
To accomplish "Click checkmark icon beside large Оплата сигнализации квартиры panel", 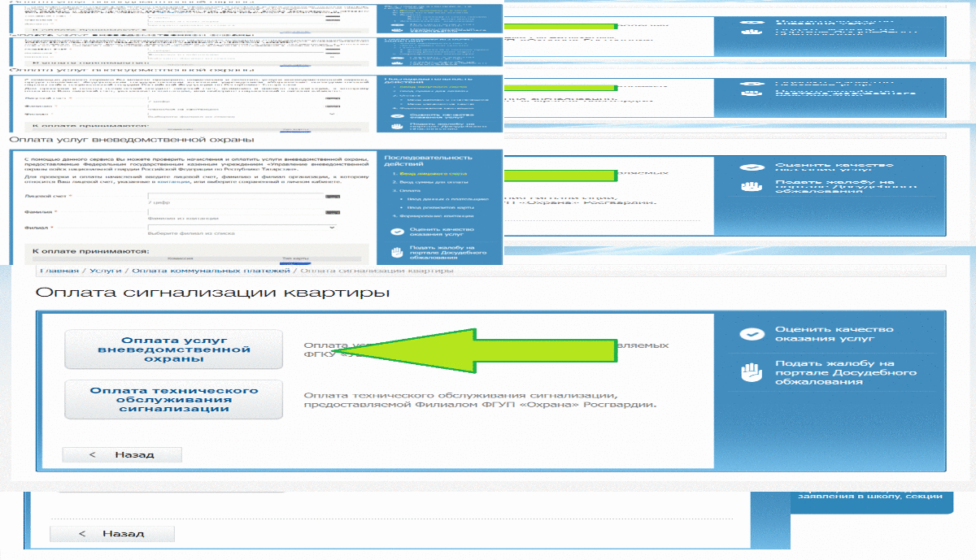I will coord(754,334).
